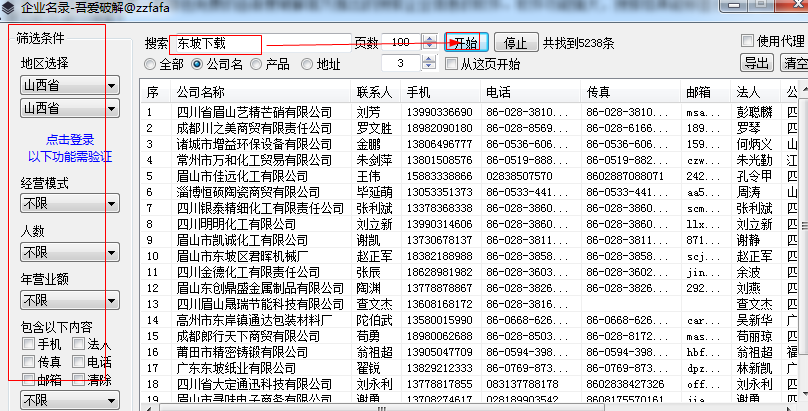The image size is (808, 411).
Task: Sort by the 公司名称 column header
Action: (x=261, y=92)
